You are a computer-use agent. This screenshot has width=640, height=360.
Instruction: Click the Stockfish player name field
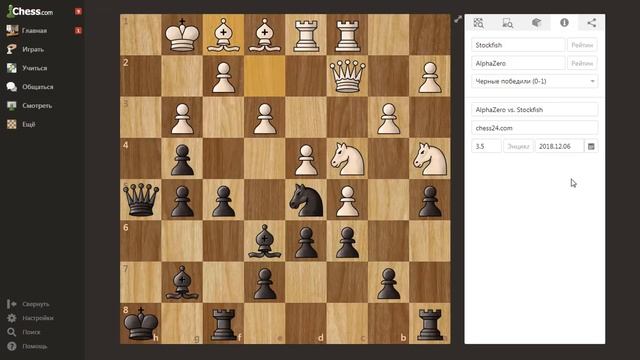pyautogui.click(x=518, y=45)
